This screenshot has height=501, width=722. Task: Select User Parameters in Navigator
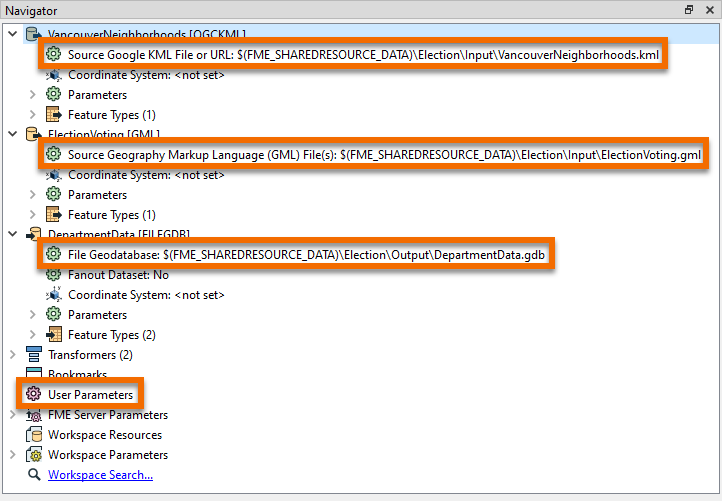(x=90, y=395)
